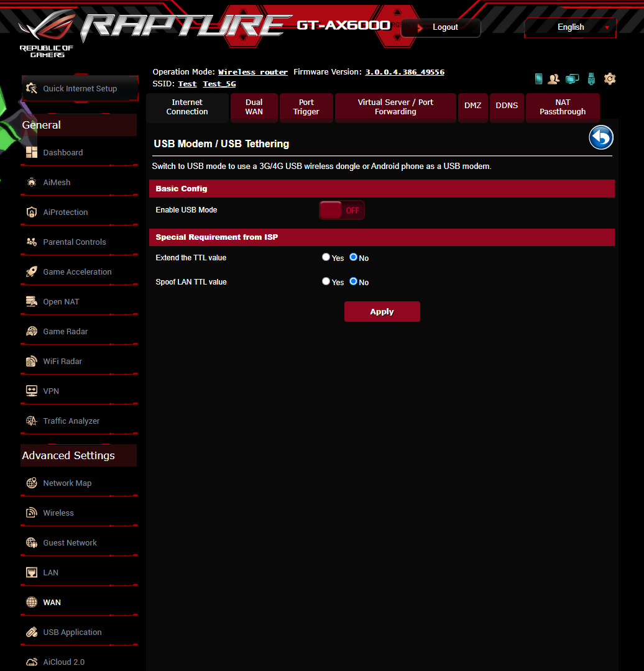Click the WiFi Radar icon
The height and width of the screenshot is (671, 644).
click(x=32, y=361)
